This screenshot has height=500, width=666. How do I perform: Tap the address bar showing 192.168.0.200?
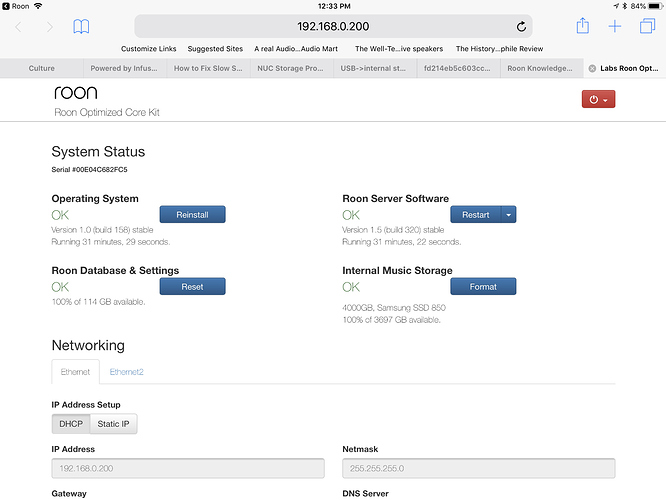(333, 26)
